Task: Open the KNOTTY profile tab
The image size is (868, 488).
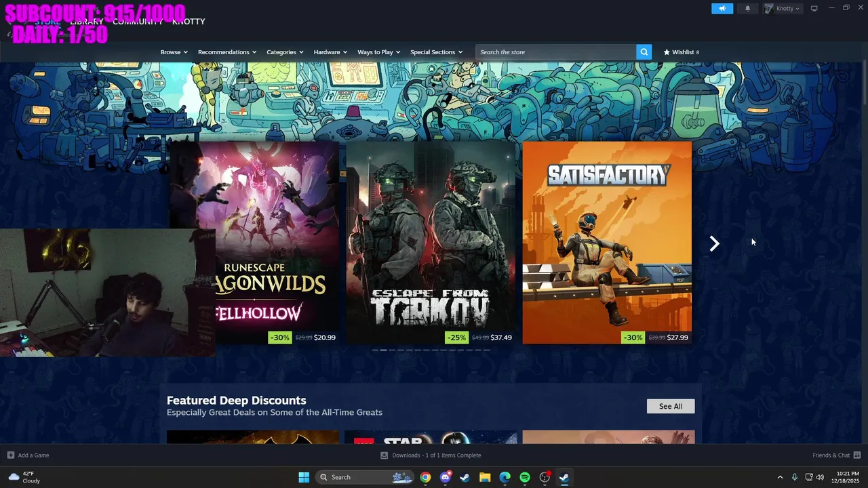Action: (189, 22)
